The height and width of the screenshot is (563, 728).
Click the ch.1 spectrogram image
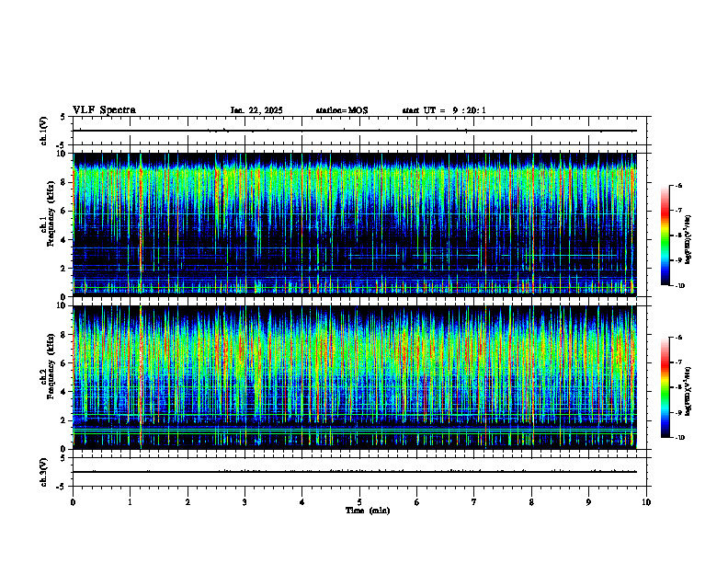[x=355, y=224]
